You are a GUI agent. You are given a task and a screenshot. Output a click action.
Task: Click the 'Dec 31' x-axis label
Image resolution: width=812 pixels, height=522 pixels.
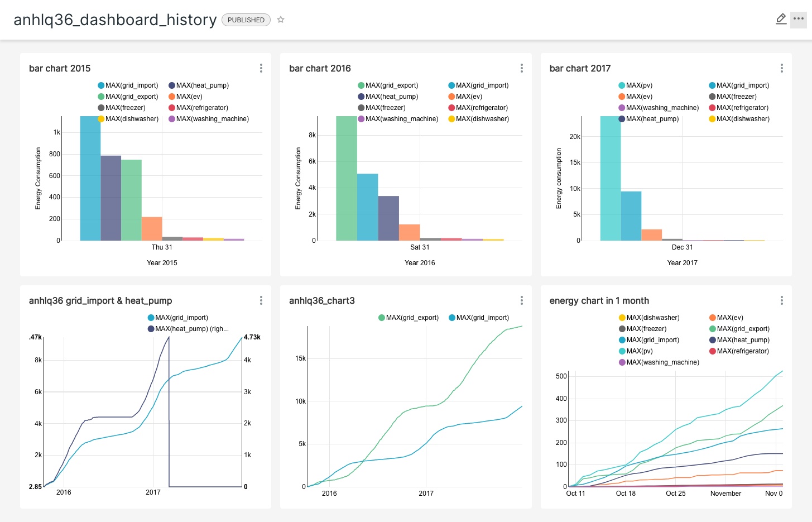[x=683, y=247]
